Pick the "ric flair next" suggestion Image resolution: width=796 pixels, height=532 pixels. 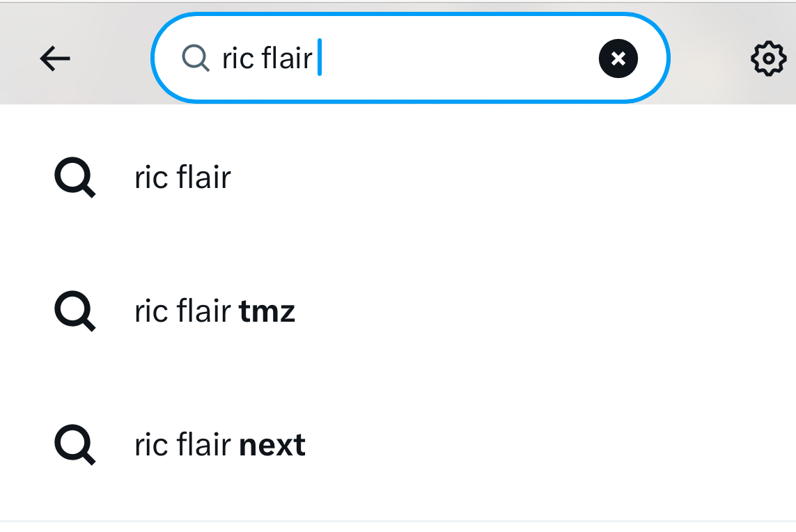click(x=219, y=445)
